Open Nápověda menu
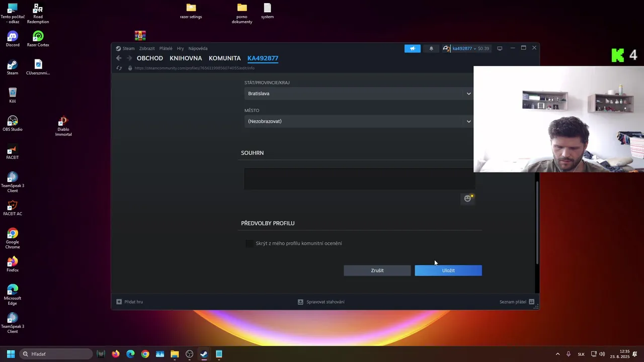644x362 pixels. pyautogui.click(x=198, y=49)
